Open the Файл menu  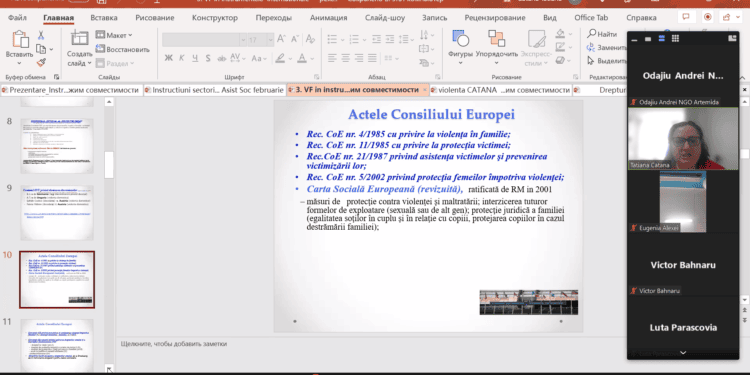[17, 18]
